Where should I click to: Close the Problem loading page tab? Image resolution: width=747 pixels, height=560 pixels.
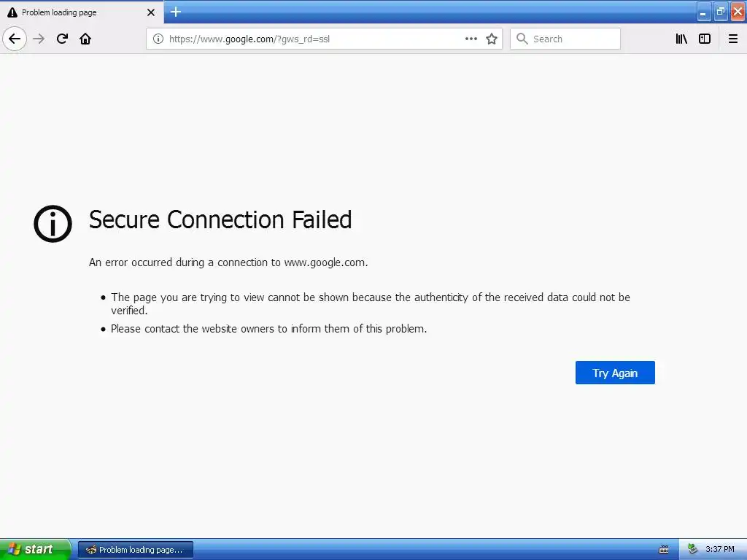(151, 12)
